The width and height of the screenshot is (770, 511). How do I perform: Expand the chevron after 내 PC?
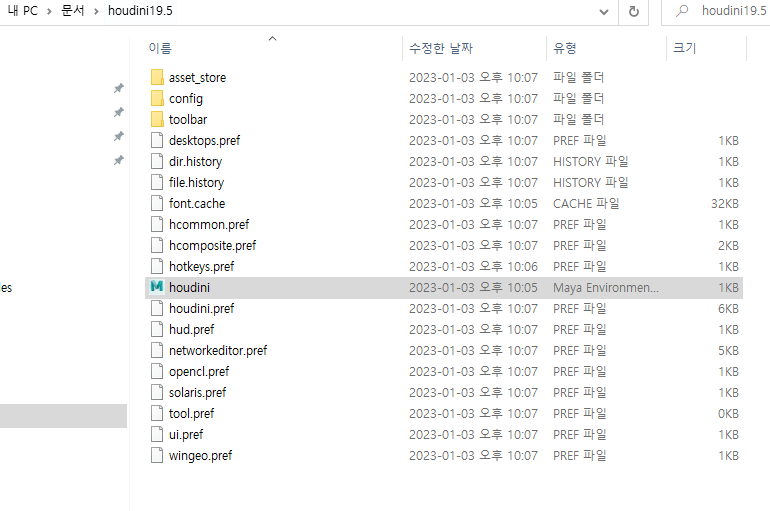click(49, 11)
